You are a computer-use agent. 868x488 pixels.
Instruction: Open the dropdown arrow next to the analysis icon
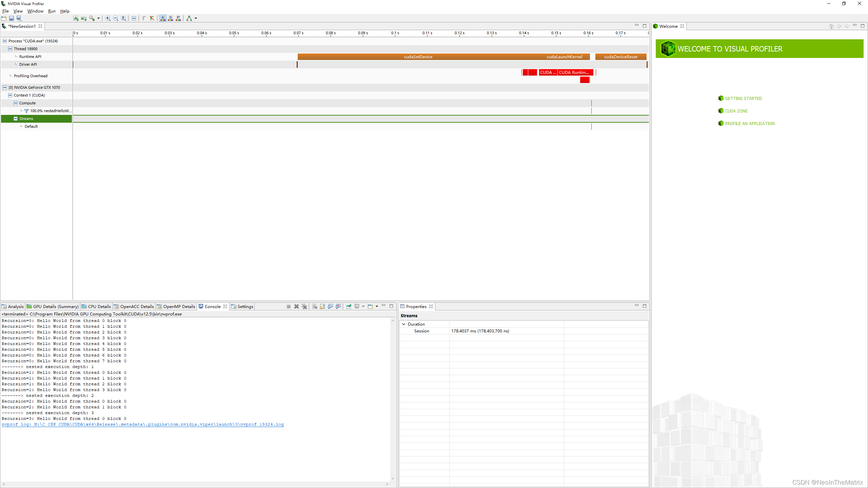(98, 18)
